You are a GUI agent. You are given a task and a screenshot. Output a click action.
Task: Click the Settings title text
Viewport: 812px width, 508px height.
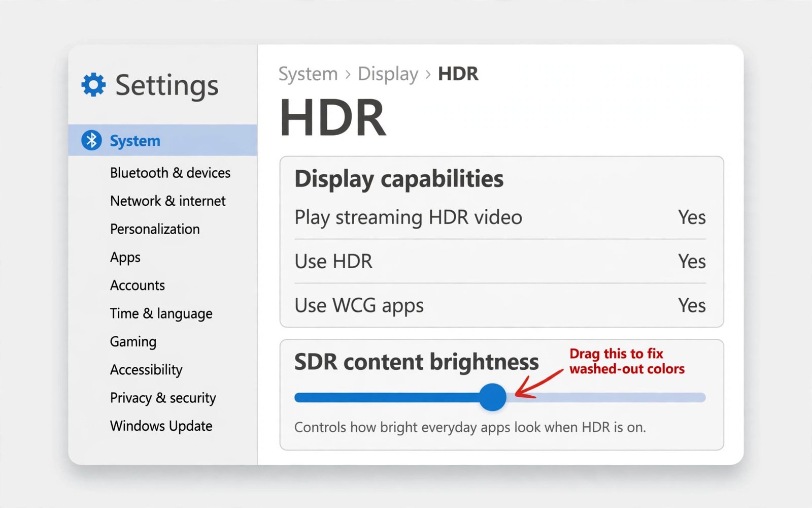pos(167,85)
